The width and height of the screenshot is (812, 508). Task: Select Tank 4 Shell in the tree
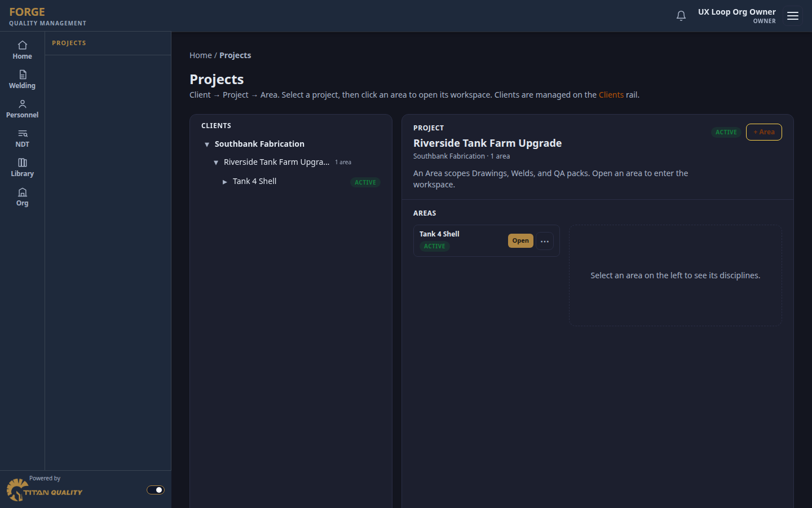(254, 181)
